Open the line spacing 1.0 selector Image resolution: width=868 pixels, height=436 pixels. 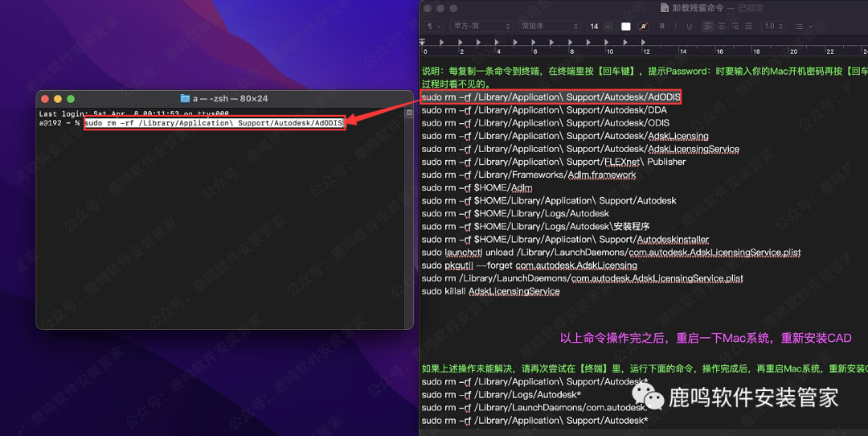(x=773, y=27)
